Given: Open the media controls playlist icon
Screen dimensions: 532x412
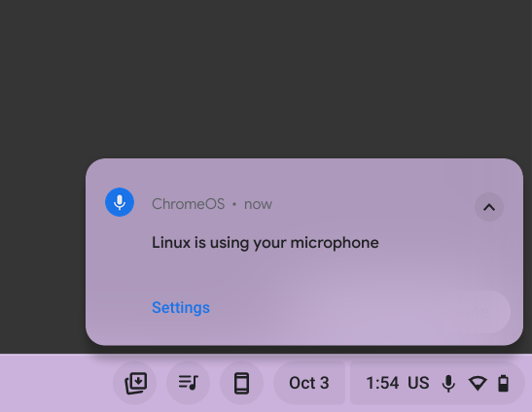Looking at the screenshot, I should [x=189, y=383].
